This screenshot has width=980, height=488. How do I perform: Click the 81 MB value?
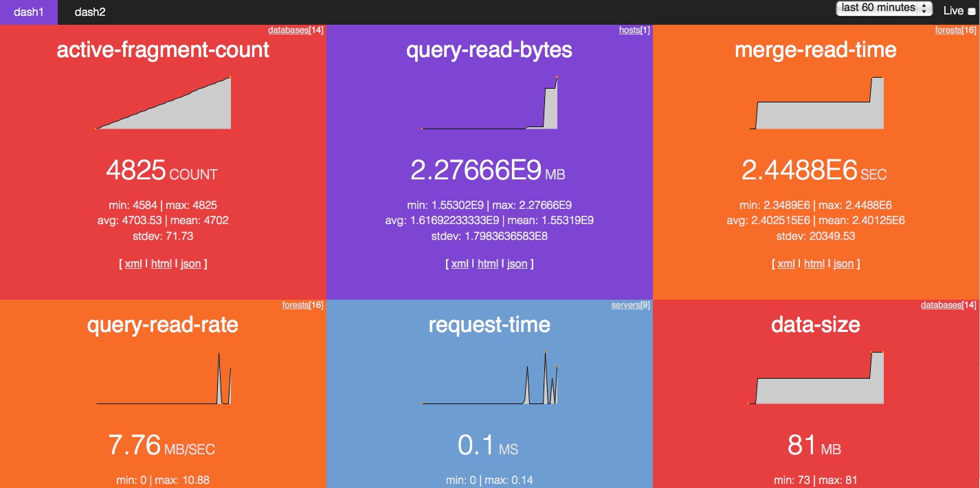(x=814, y=445)
